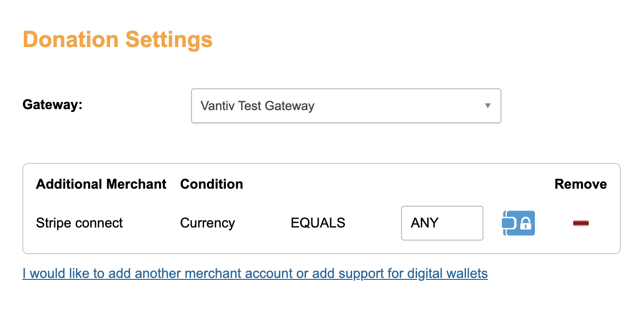644x325 pixels.
Task: Click the Condition column header
Action: (211, 184)
